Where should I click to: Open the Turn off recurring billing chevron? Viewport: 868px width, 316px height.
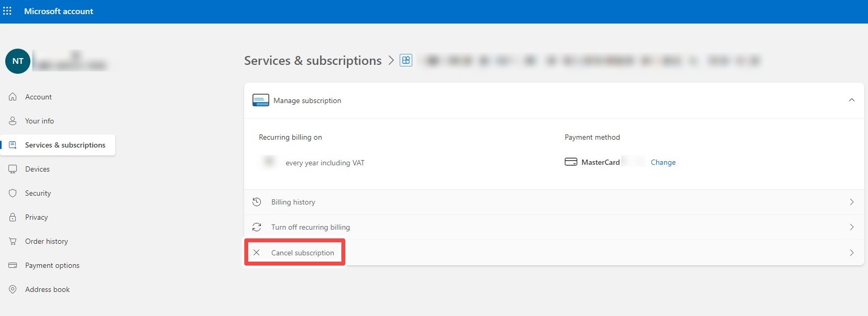pos(851,227)
